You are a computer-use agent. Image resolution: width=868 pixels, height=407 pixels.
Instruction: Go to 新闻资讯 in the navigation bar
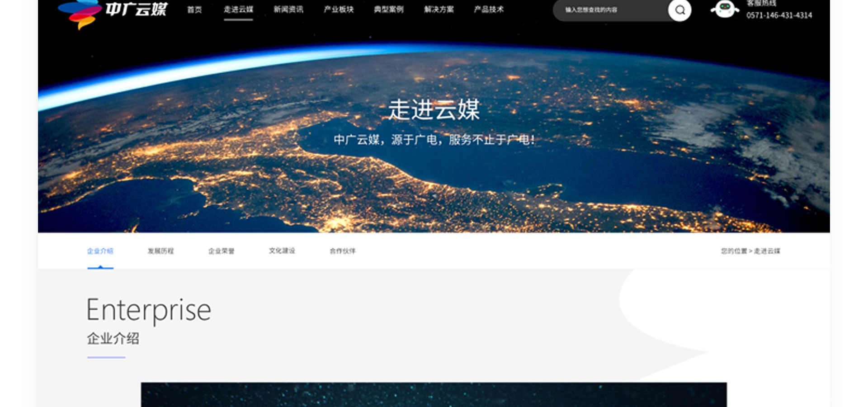[x=288, y=9]
